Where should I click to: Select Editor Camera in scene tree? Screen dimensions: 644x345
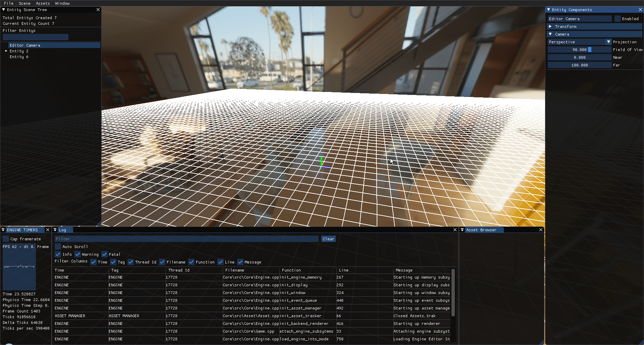[x=54, y=45]
